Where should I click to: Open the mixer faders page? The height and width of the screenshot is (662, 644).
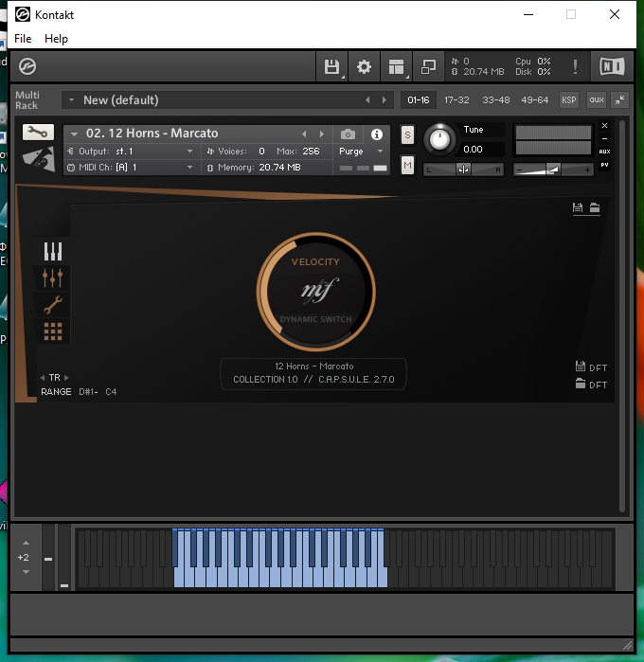tap(53, 277)
